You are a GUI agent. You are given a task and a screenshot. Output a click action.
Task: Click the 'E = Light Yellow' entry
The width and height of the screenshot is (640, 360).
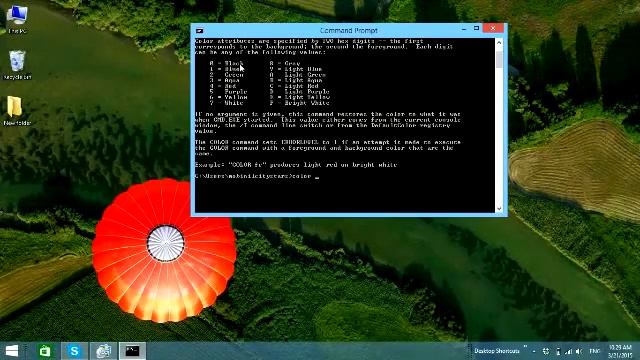coord(300,98)
